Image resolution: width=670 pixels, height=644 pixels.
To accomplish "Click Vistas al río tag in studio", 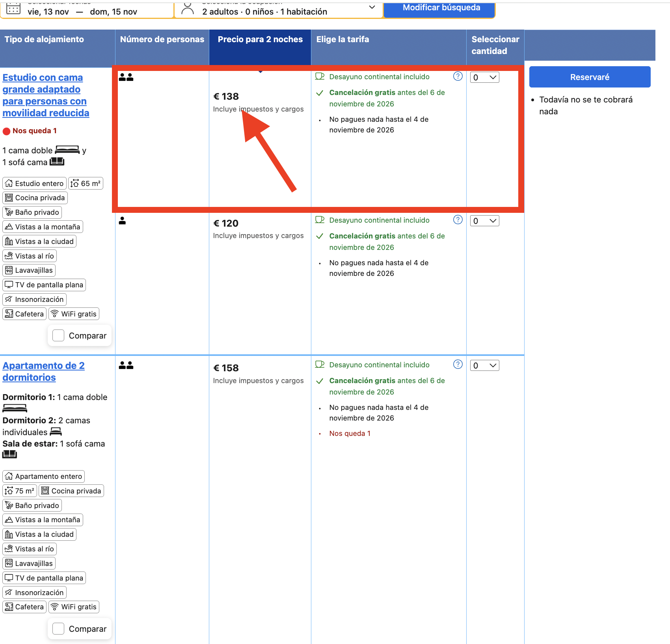I will click(x=30, y=256).
